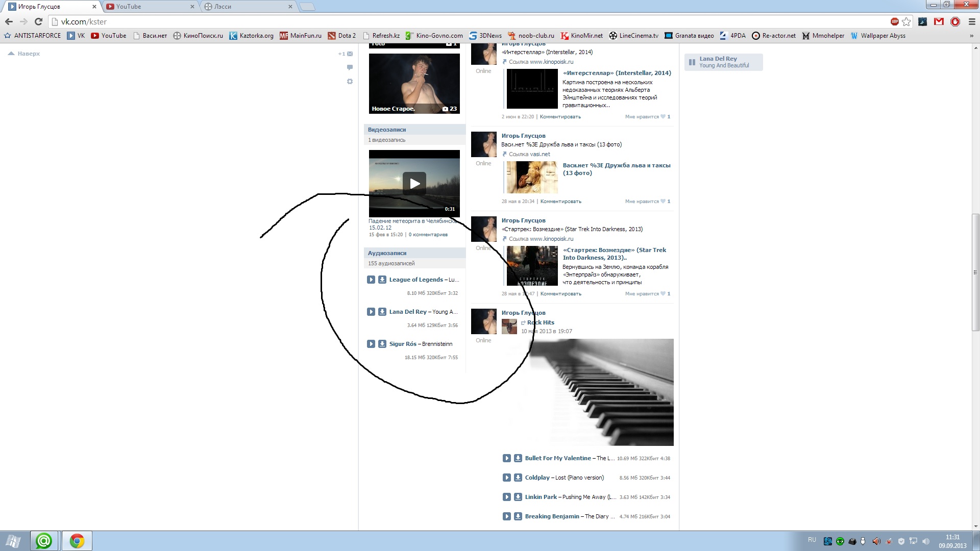The height and width of the screenshot is (551, 980).
Task: Open the 3DNews bookmark
Action: (485, 36)
